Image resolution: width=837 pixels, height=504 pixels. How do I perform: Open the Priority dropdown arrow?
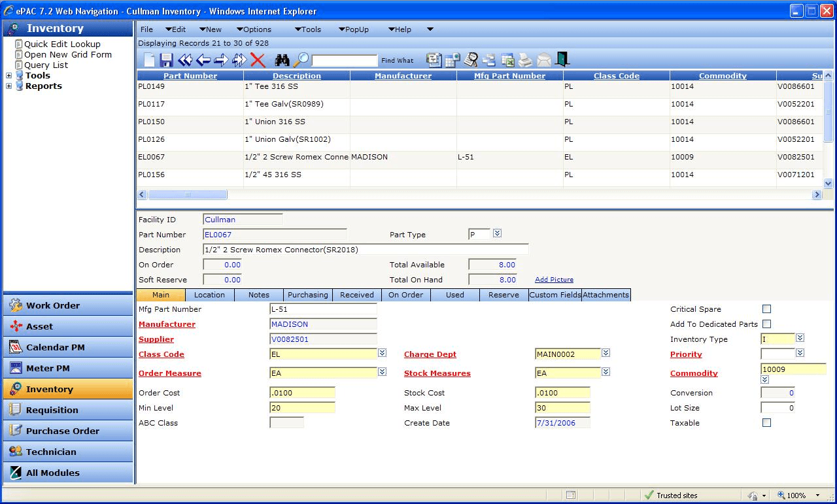tap(800, 353)
